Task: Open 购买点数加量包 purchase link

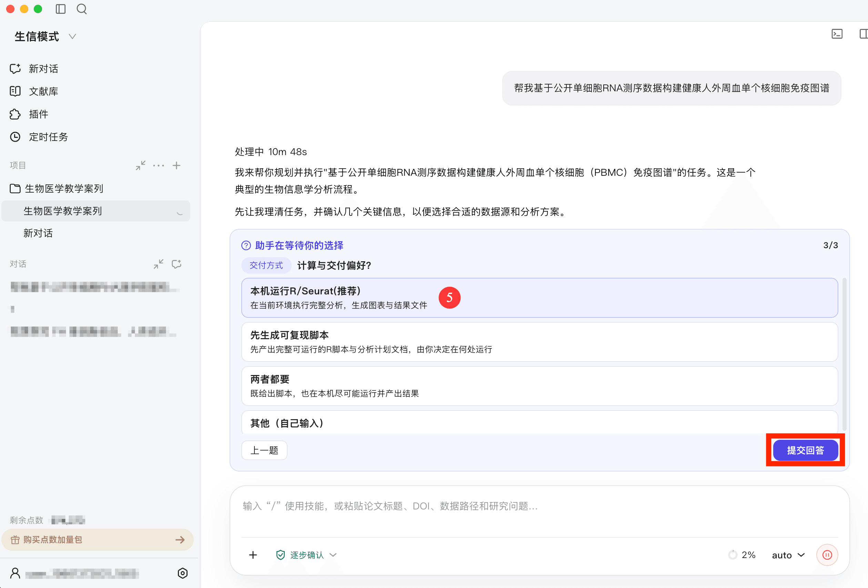Action: coord(98,540)
